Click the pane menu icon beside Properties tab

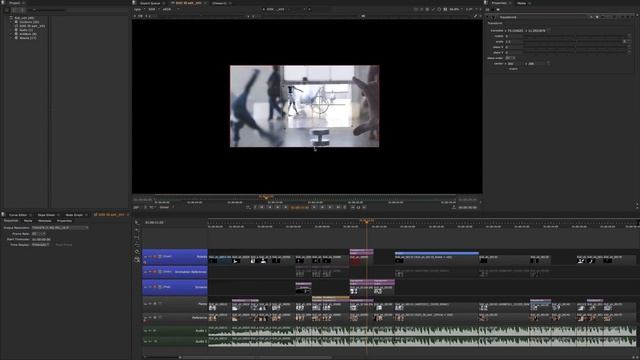coord(486,3)
